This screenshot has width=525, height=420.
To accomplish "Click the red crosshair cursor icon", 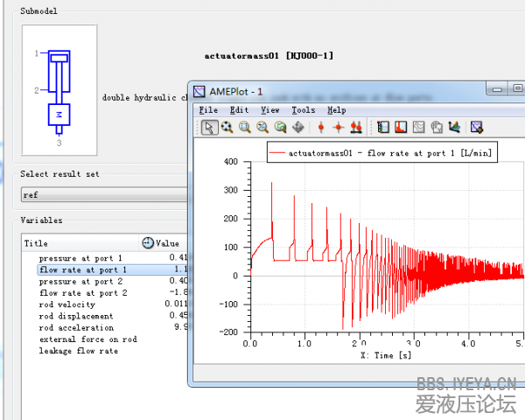I will pos(338,128).
